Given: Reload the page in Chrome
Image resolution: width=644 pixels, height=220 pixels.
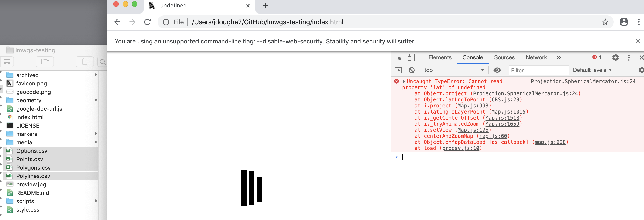Looking at the screenshot, I should point(147,22).
